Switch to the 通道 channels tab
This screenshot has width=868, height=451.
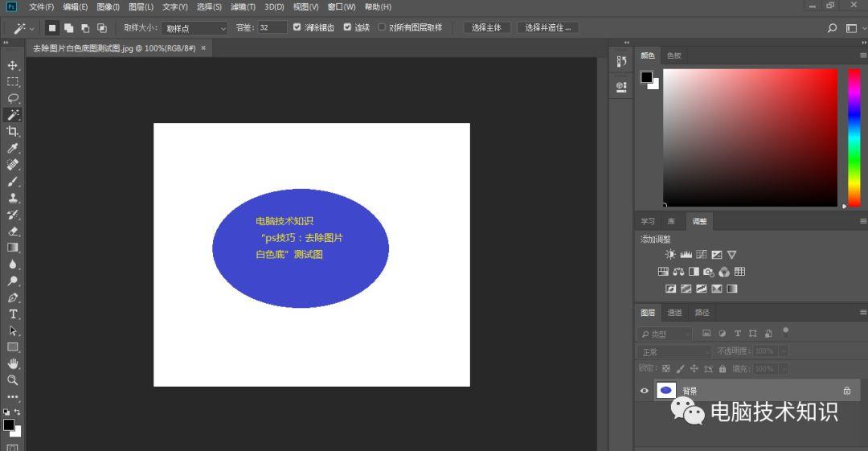(674, 313)
